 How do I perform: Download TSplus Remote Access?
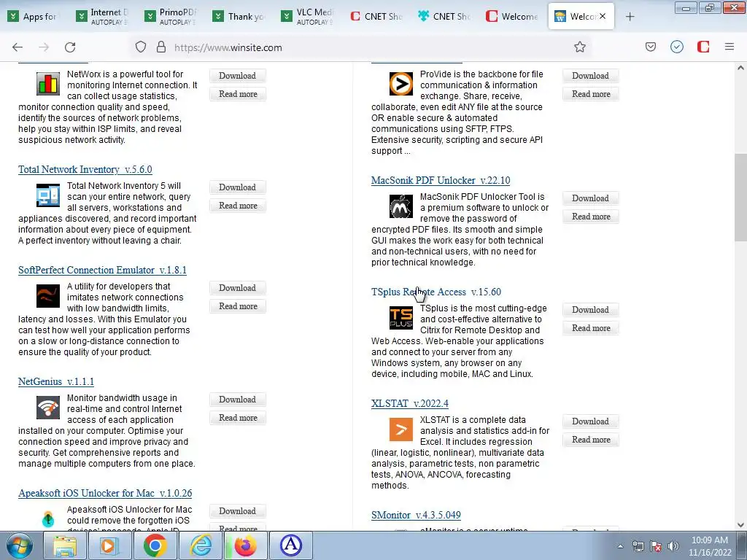pos(590,309)
